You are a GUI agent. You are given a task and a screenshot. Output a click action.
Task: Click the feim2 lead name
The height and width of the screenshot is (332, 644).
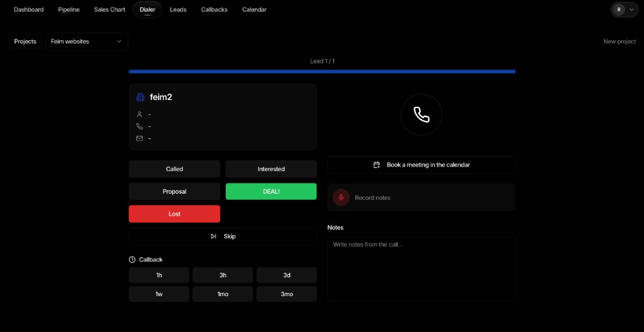coord(161,97)
